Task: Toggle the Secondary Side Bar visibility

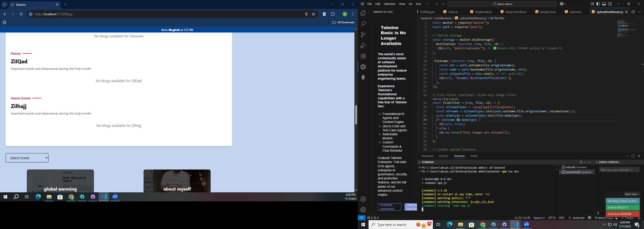Action: point(610,4)
